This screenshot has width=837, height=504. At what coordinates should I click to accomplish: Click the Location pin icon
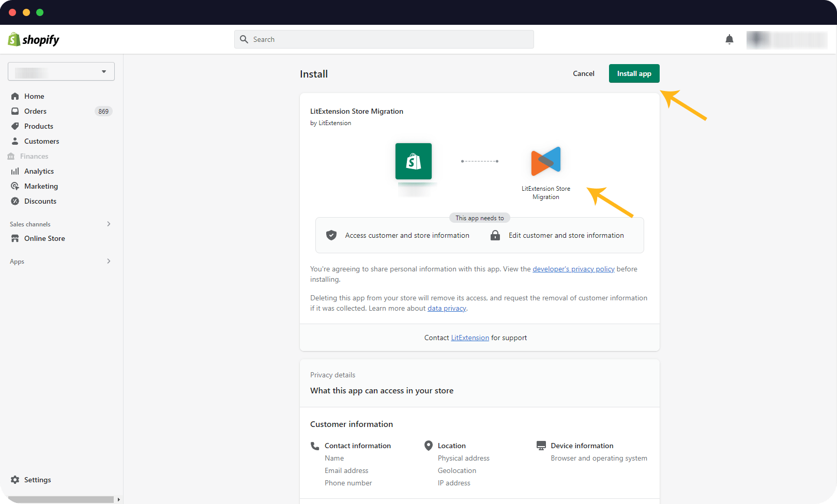[429, 446]
